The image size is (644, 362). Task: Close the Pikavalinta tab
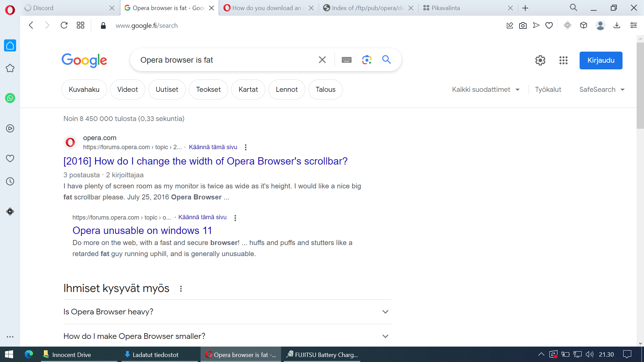[x=511, y=8]
